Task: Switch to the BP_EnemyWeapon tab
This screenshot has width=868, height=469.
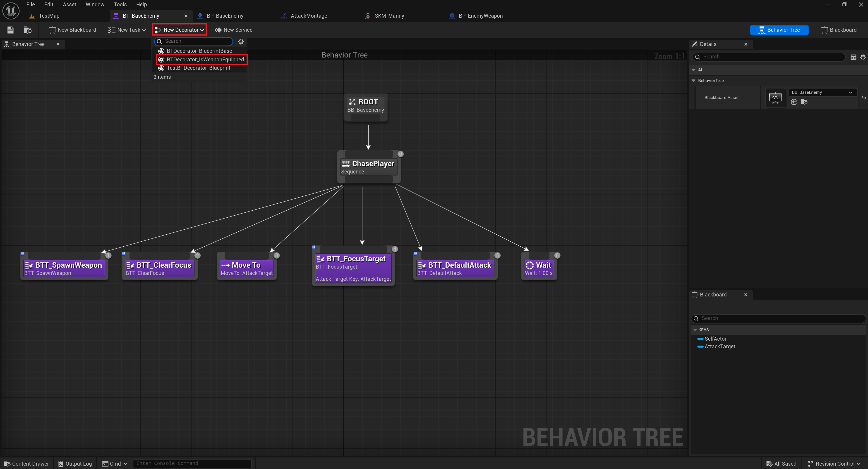Action: [x=480, y=16]
